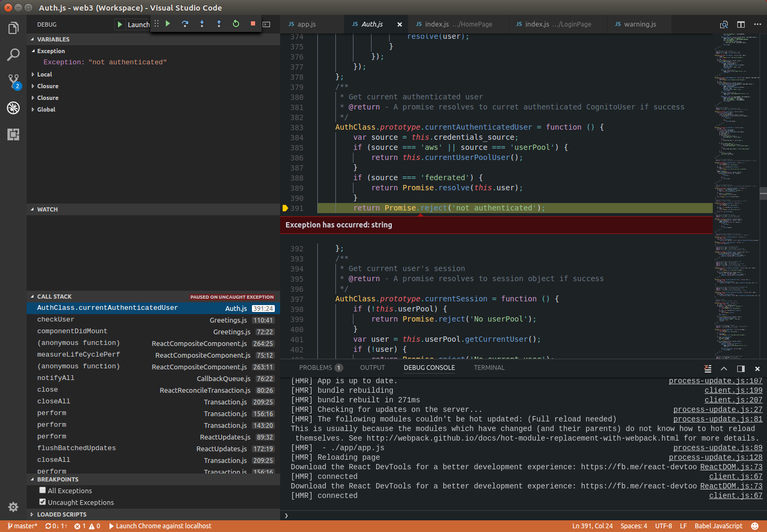Close the bottom panel
This screenshot has height=532, width=767.
[x=757, y=368]
